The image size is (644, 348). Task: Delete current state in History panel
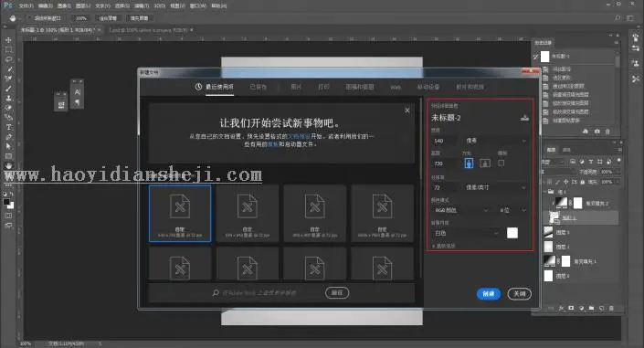[607, 132]
